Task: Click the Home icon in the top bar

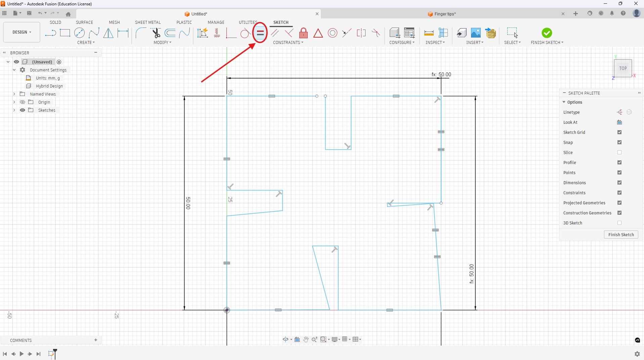Action: (68, 14)
